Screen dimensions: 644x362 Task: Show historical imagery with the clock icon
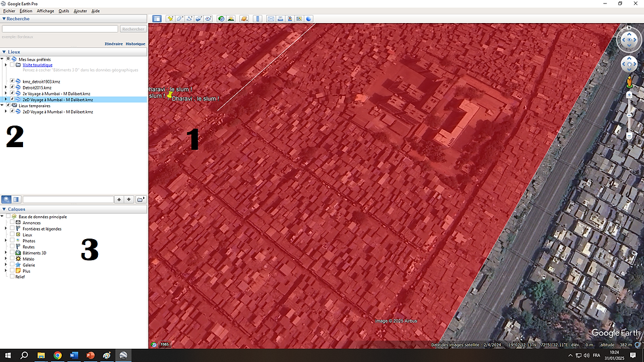(x=221, y=18)
